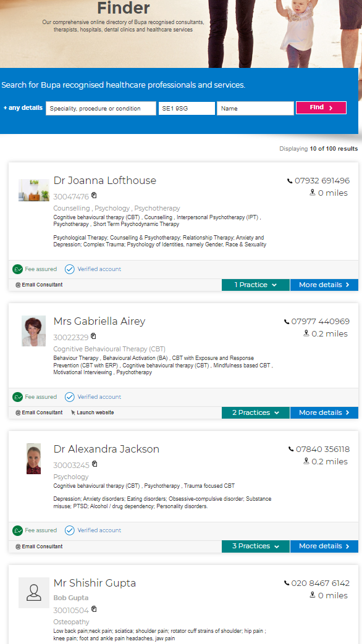Screen dimensions: 362x644
Task: Open Mr Shishir Gupta name heading
Action: (x=95, y=583)
